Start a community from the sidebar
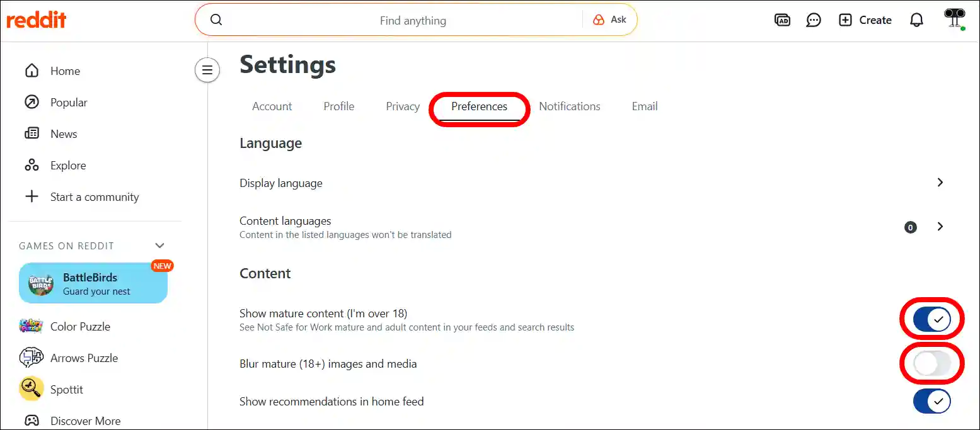The width and height of the screenshot is (980, 430). (95, 196)
